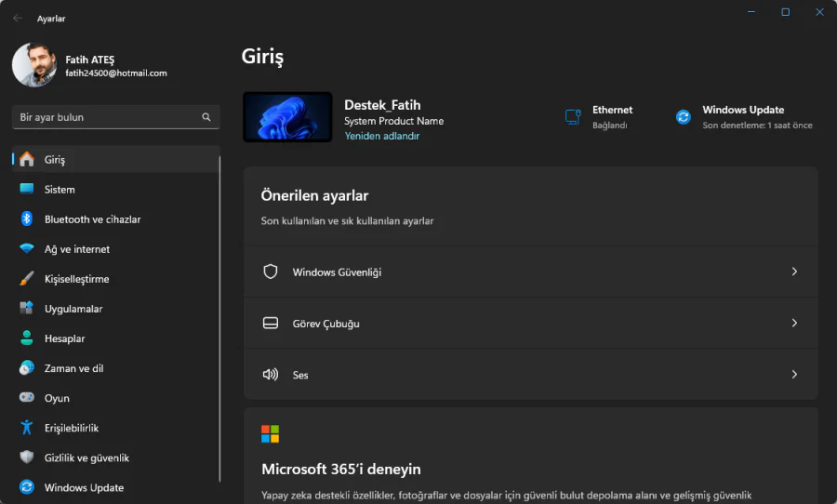Select Zaman ve dil category
The height and width of the screenshot is (504, 837).
pos(116,368)
